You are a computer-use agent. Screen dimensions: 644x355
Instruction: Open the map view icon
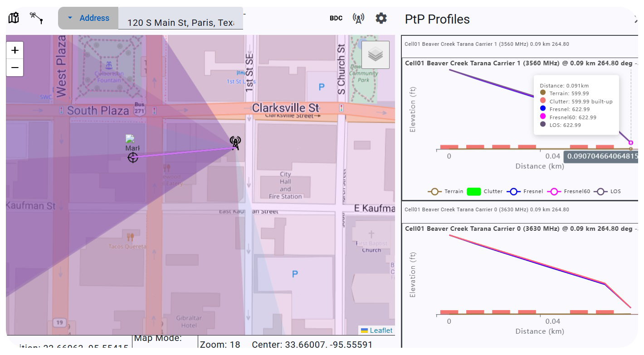(x=14, y=18)
